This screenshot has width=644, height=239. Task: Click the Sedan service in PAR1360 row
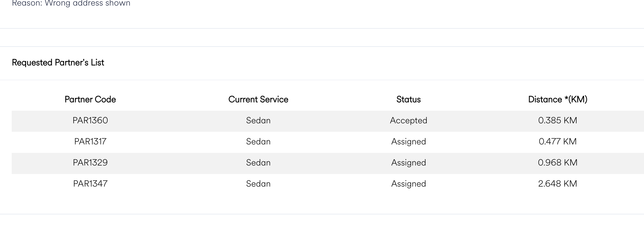258,121
